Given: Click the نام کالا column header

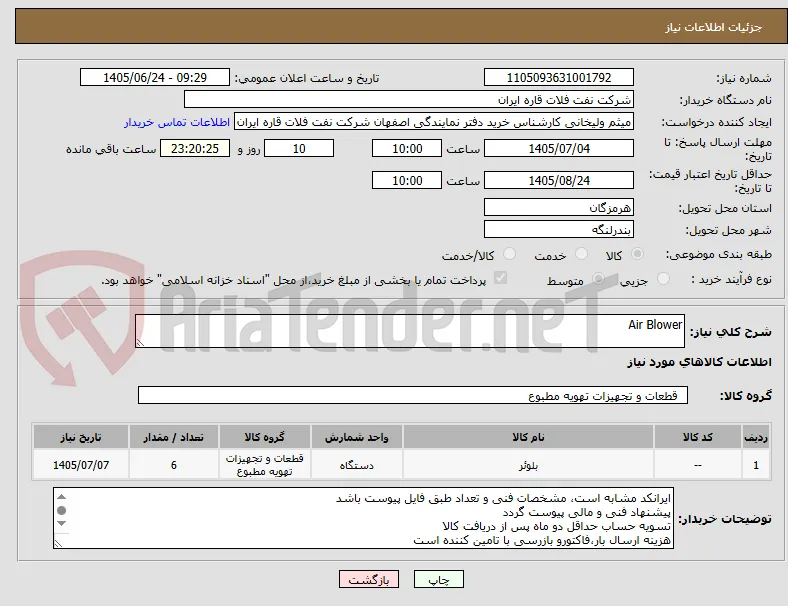Looking at the screenshot, I should click(x=528, y=437).
